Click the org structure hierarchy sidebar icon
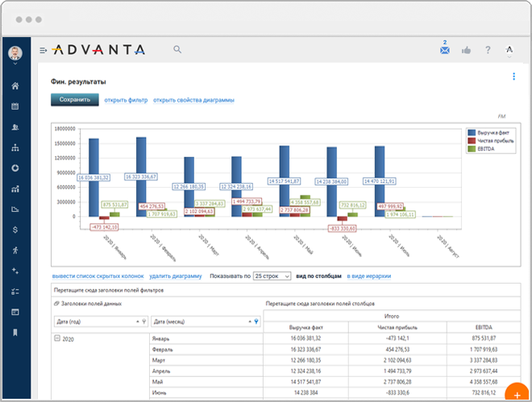Screen dimensions: 532x402 click(x=15, y=148)
